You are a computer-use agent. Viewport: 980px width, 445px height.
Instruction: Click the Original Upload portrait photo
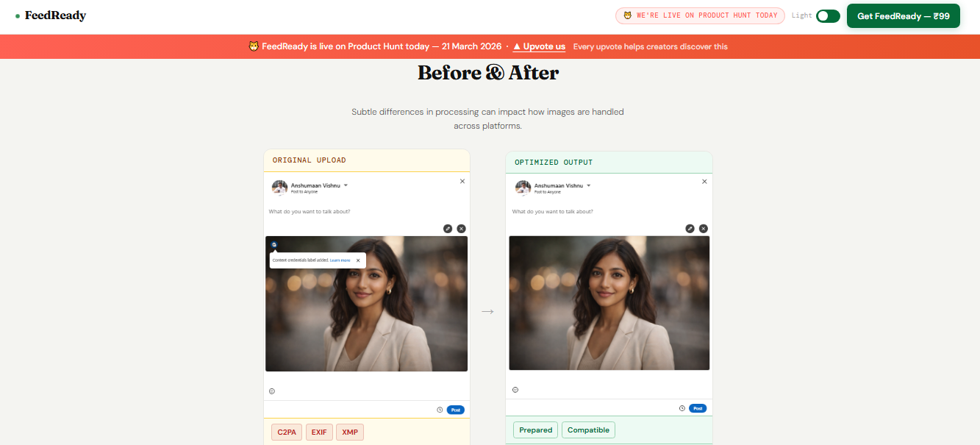point(366,304)
